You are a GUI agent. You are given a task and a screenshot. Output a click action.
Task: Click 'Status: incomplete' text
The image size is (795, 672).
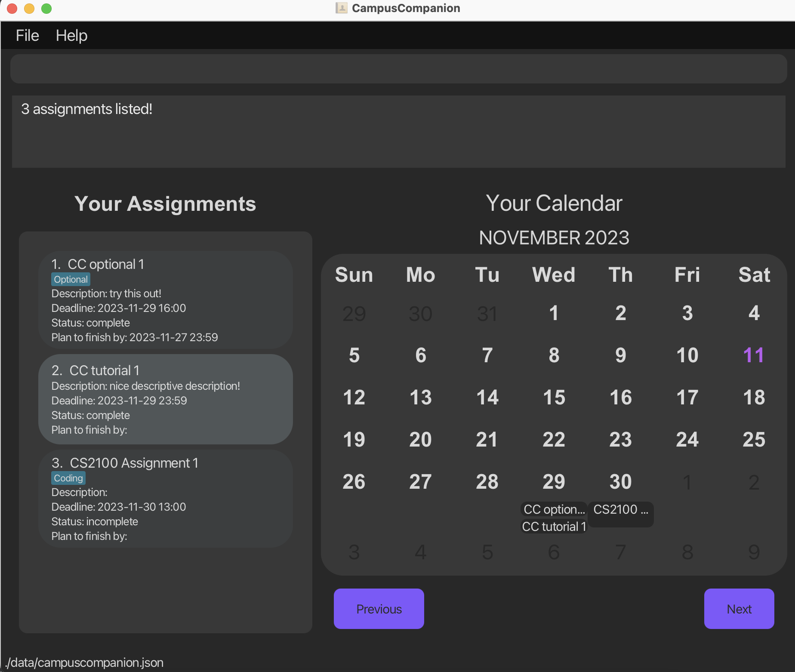95,521
